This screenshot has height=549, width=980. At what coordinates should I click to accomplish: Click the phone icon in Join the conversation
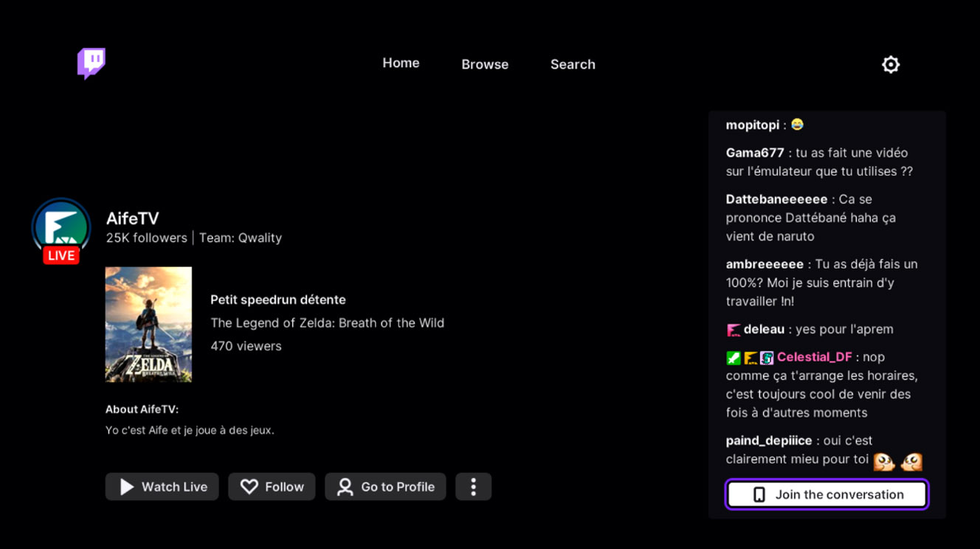click(759, 494)
